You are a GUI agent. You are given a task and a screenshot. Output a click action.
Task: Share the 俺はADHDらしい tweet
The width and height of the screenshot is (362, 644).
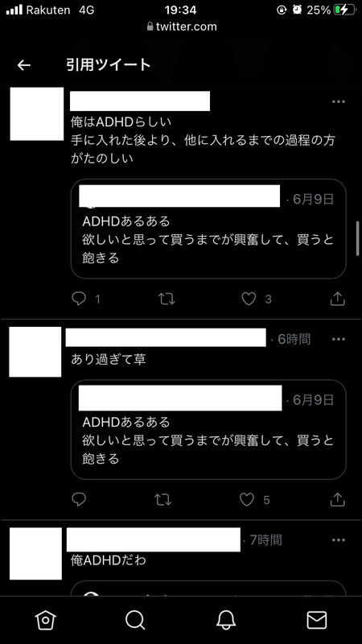(337, 299)
